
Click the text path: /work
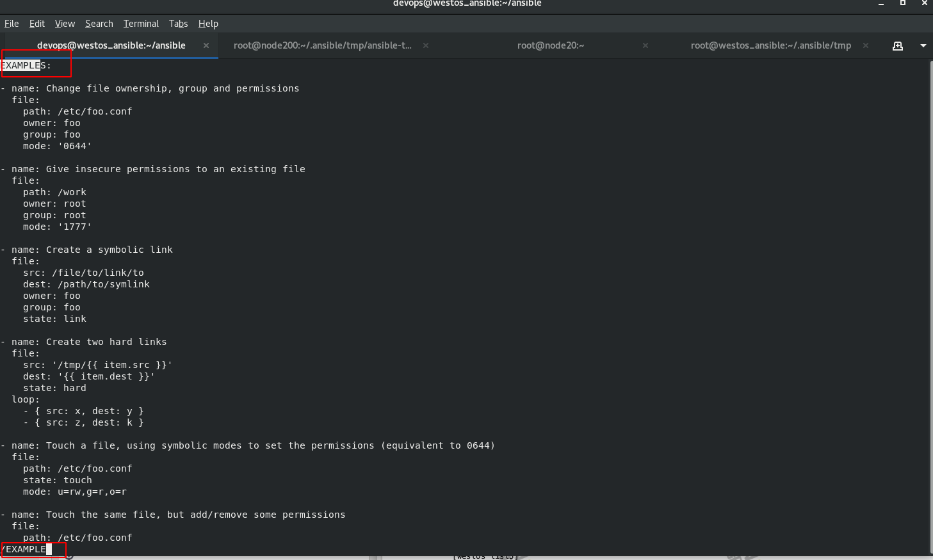54,192
